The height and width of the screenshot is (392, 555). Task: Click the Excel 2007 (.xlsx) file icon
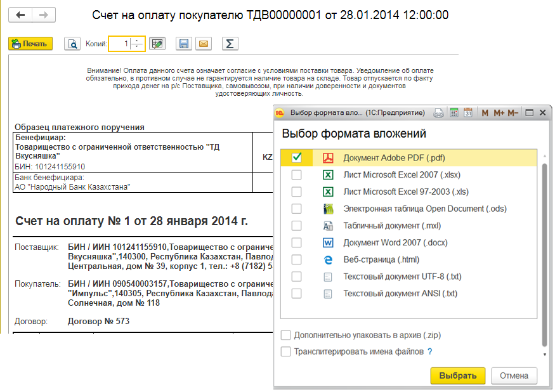coord(328,174)
